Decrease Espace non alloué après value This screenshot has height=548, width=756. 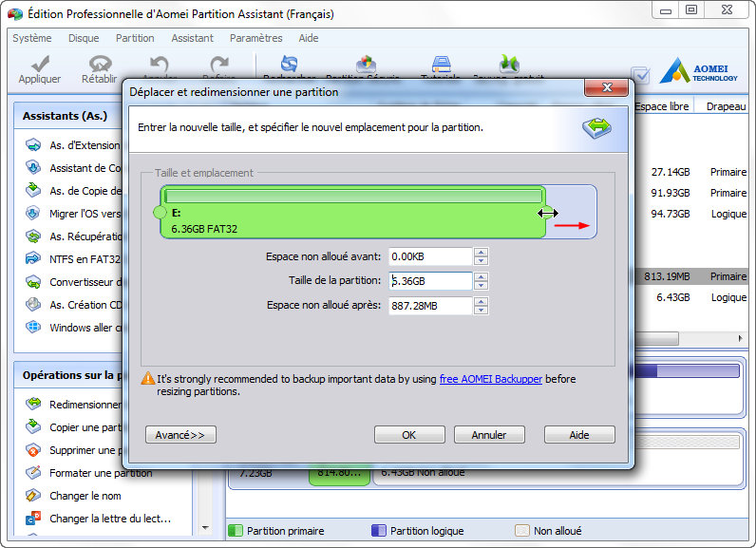coord(481,310)
